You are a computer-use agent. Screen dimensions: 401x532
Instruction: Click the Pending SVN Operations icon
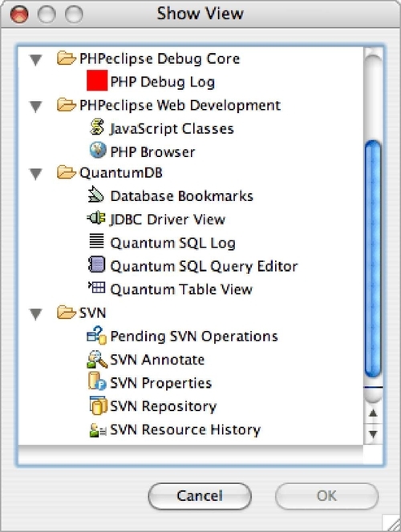pyautogui.click(x=97, y=335)
